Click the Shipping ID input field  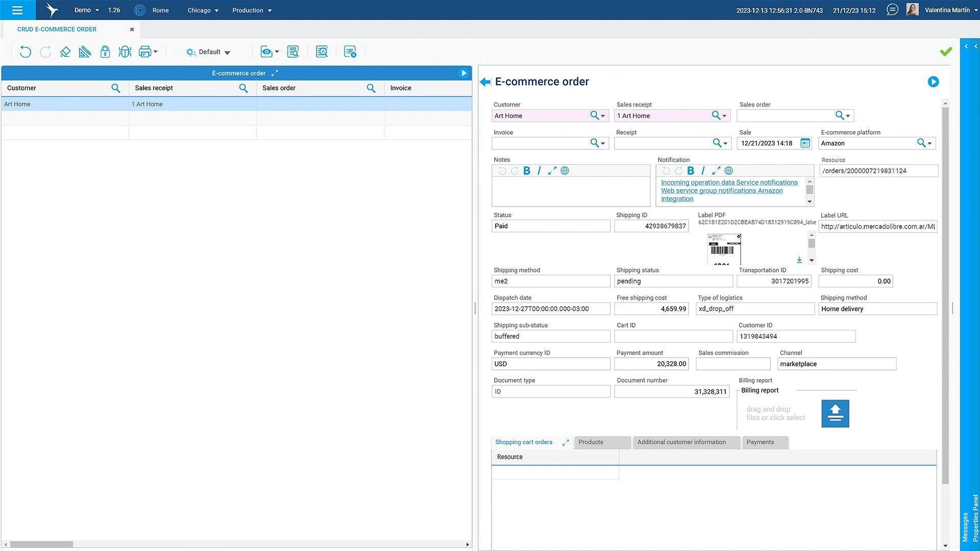point(651,226)
